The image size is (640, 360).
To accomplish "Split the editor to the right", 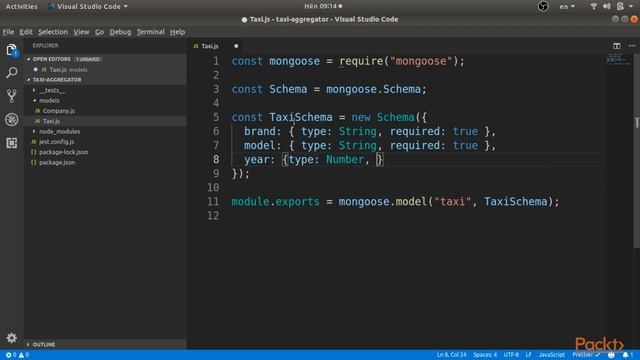I will point(617,46).
